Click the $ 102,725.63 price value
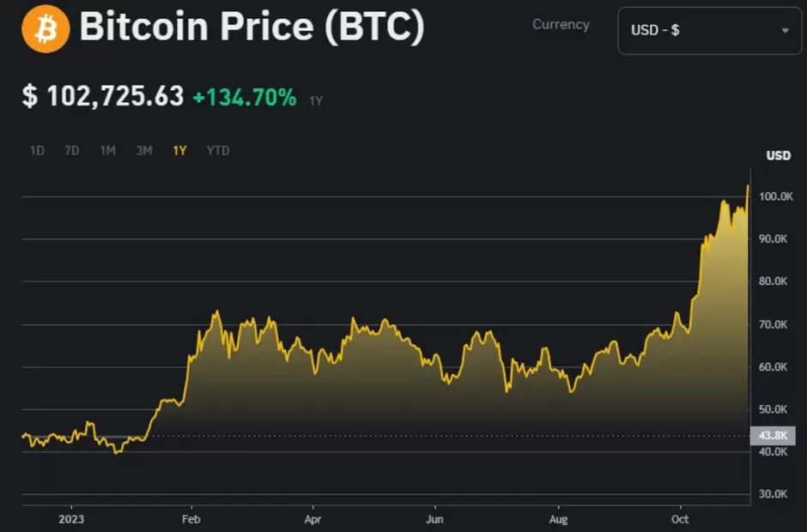The width and height of the screenshot is (807, 532). [103, 96]
